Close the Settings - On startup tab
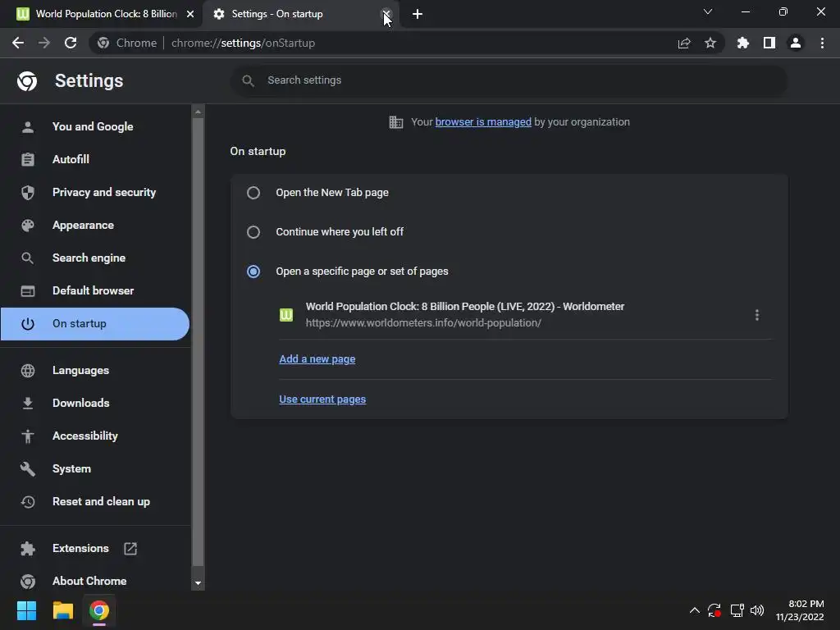 (386, 14)
